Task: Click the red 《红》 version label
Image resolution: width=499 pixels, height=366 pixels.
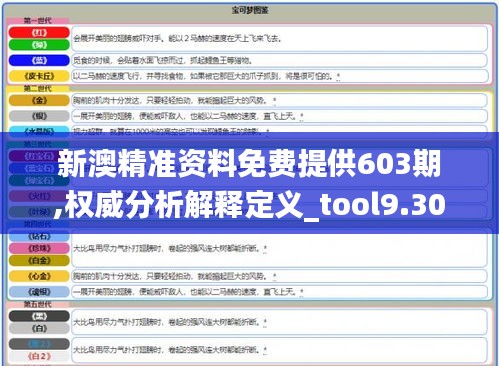Action: [x=39, y=33]
